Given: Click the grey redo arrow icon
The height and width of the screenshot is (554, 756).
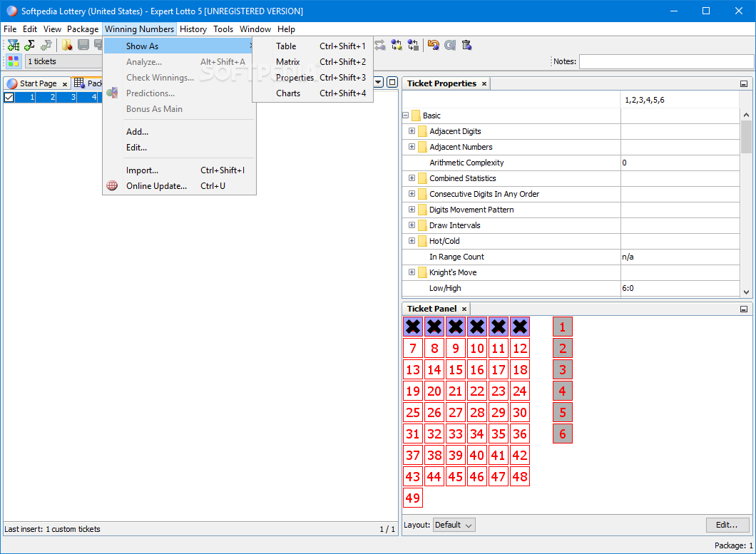Looking at the screenshot, I should click(450, 46).
